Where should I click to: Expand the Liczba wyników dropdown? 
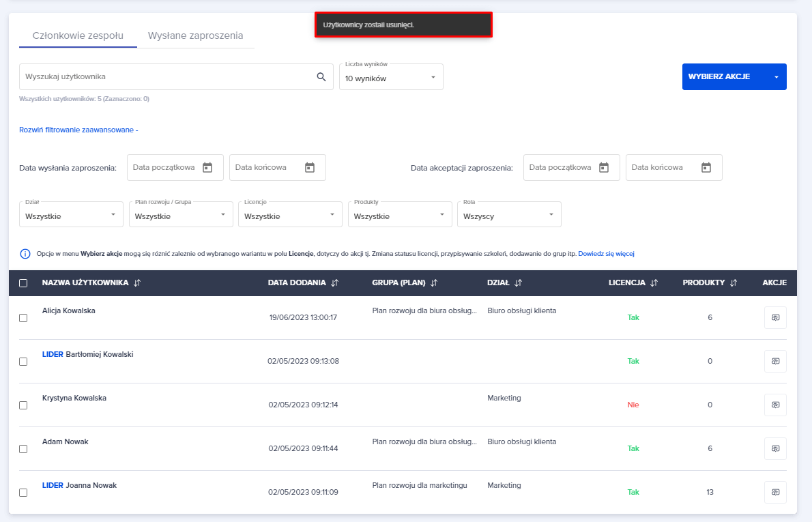(391, 78)
